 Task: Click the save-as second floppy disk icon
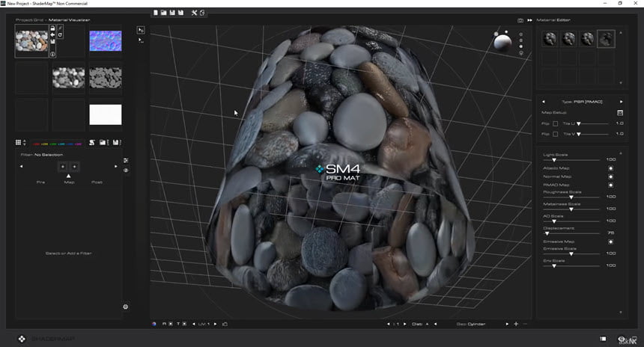click(x=180, y=13)
